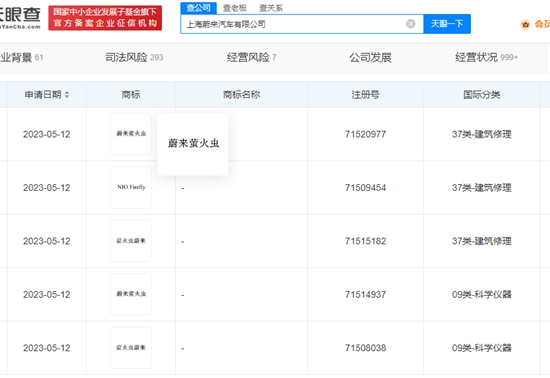The width and height of the screenshot is (550, 378).
Task: Select the 查公司 search tab
Action: click(x=199, y=8)
